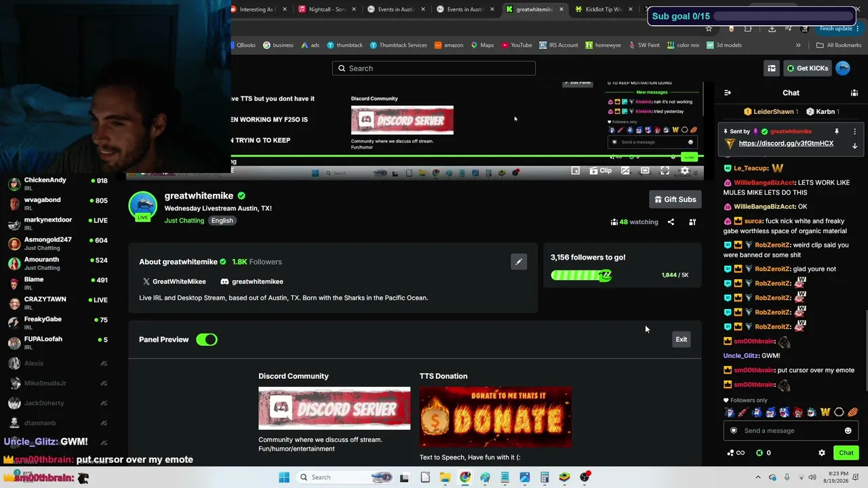This screenshot has width=868, height=488.
Task: Send message with the green Chat button
Action: (x=846, y=453)
